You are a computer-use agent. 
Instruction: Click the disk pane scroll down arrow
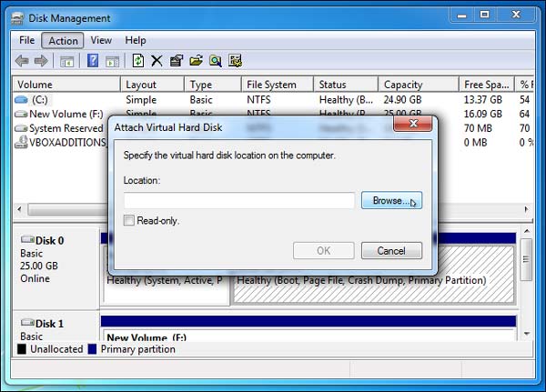pos(527,334)
